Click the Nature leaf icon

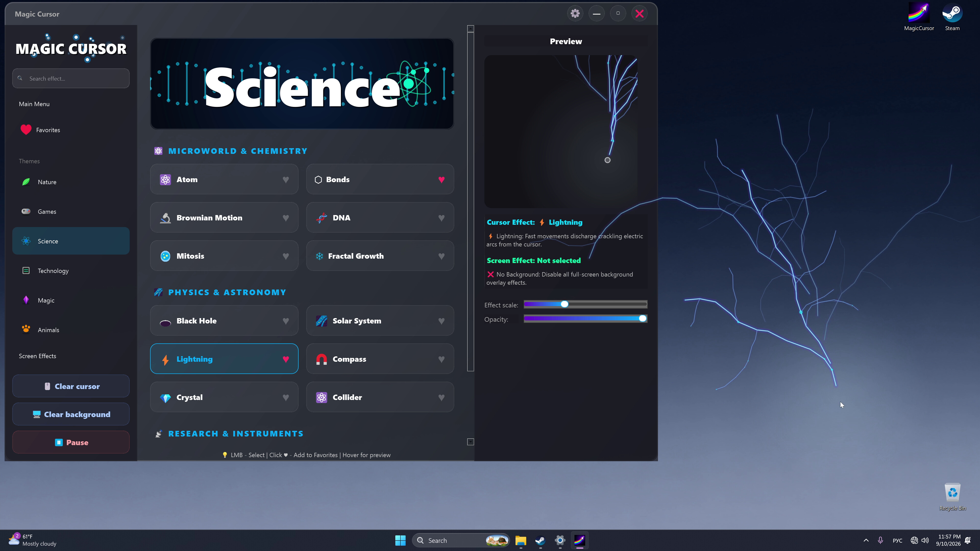pos(26,182)
